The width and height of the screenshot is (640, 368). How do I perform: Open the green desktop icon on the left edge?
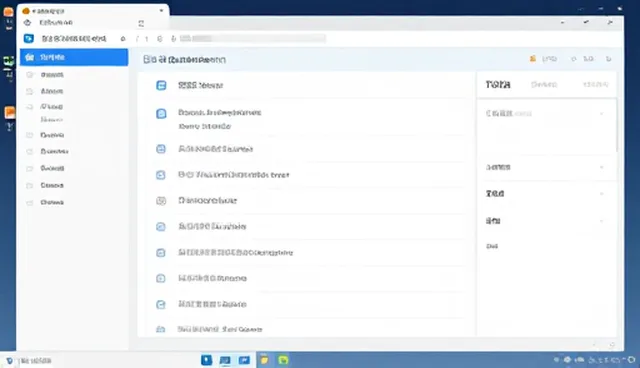tap(9, 62)
